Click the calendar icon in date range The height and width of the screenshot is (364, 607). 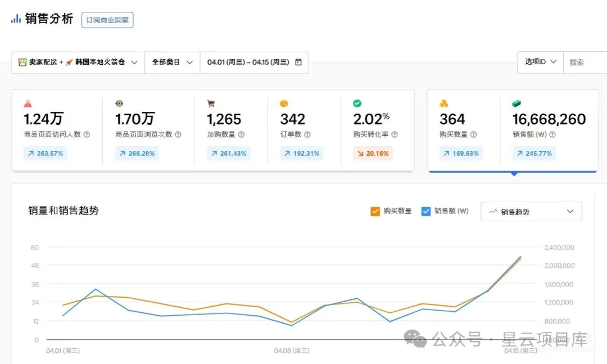tap(298, 62)
